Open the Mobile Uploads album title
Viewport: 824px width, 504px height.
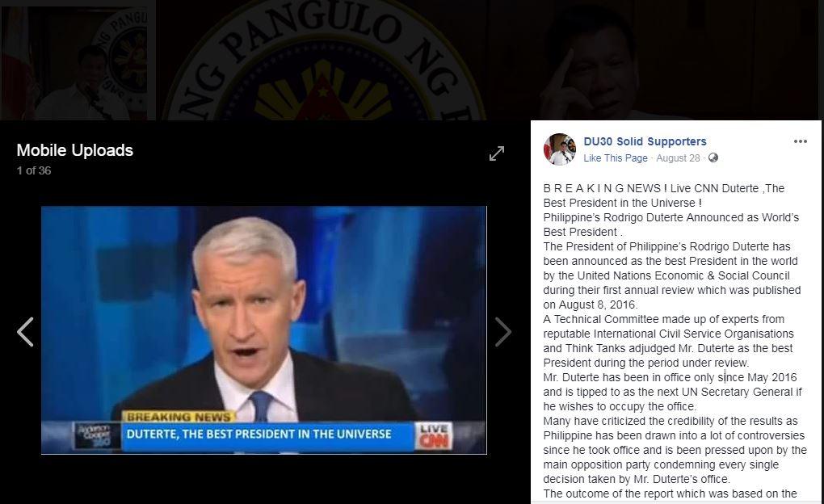click(74, 150)
